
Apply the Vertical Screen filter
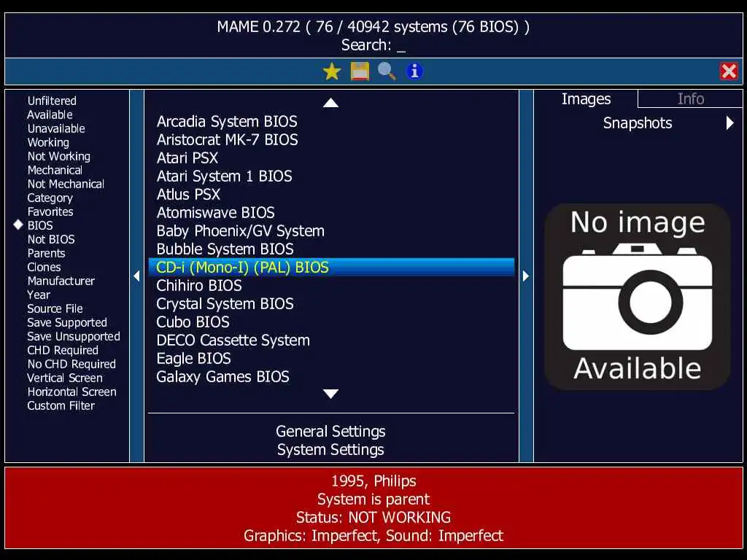(65, 378)
